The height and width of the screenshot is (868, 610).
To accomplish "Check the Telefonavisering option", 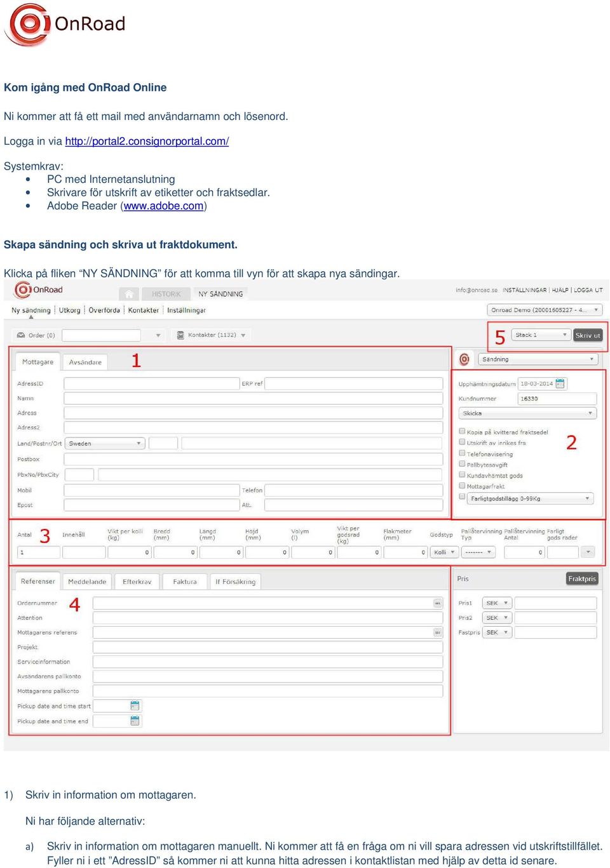I will pos(463,453).
